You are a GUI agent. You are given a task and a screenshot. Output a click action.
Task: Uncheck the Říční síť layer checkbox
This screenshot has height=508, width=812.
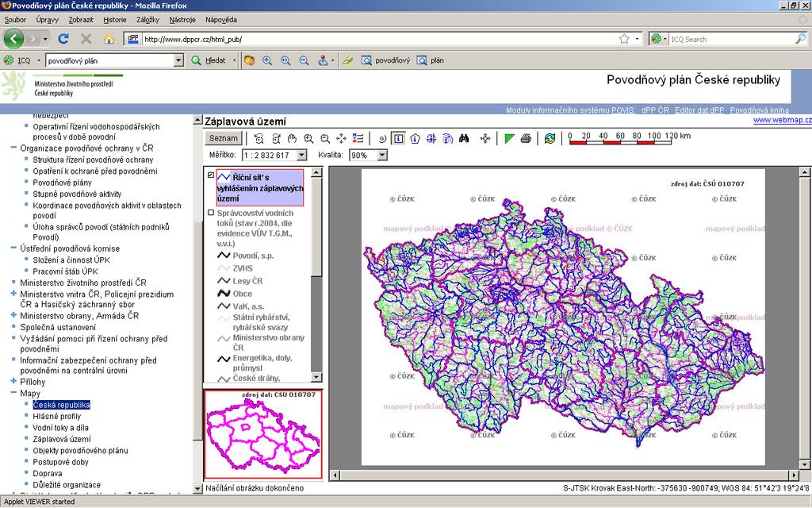pyautogui.click(x=211, y=175)
